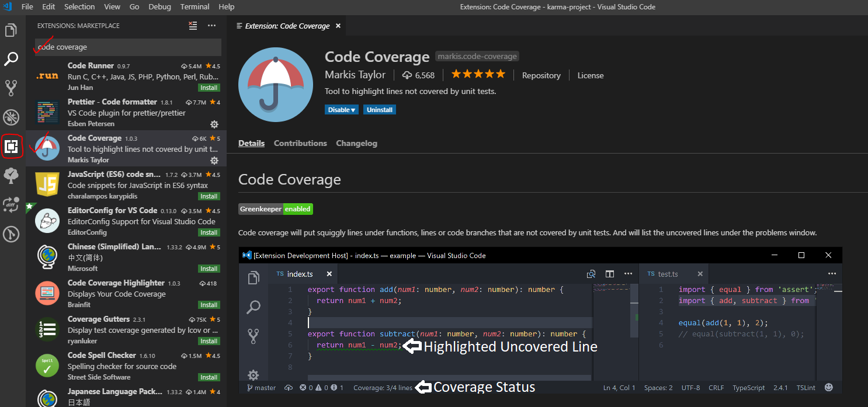Select the Chinese (Simplified) language pack icon
This screenshot has width=868, height=407.
(x=47, y=257)
